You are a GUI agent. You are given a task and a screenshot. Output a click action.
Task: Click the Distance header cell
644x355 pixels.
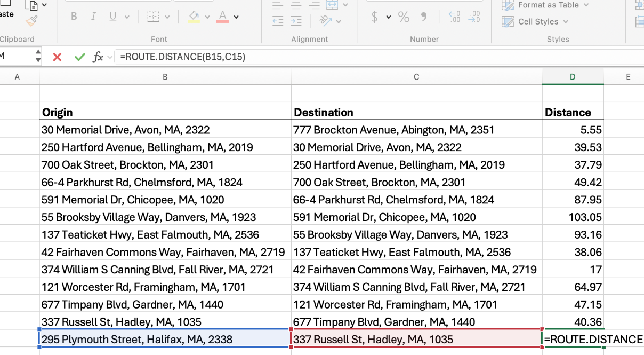[573, 112]
